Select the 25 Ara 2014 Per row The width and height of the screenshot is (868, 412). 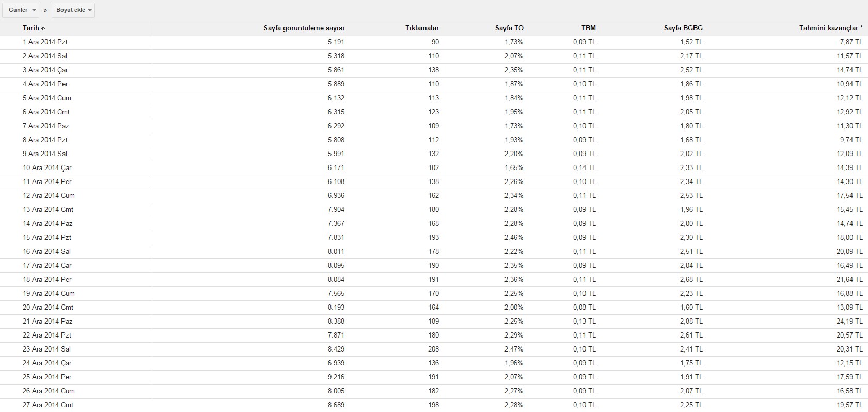[x=434, y=377]
